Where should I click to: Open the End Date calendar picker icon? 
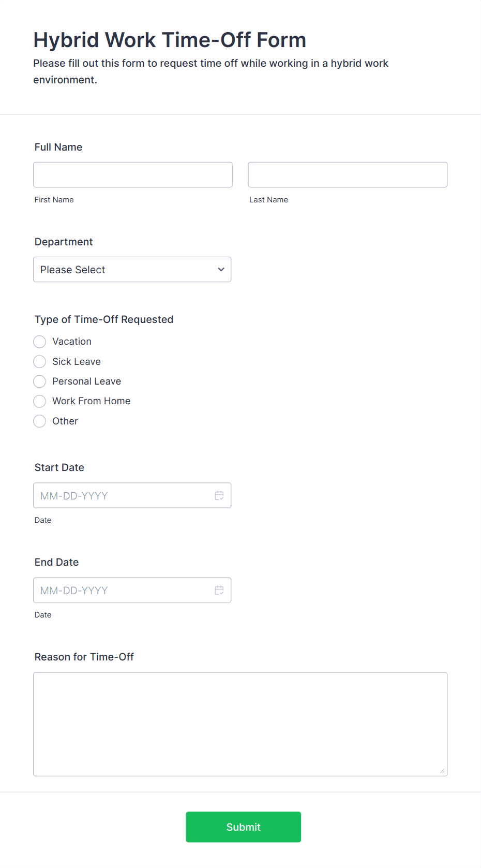click(219, 590)
